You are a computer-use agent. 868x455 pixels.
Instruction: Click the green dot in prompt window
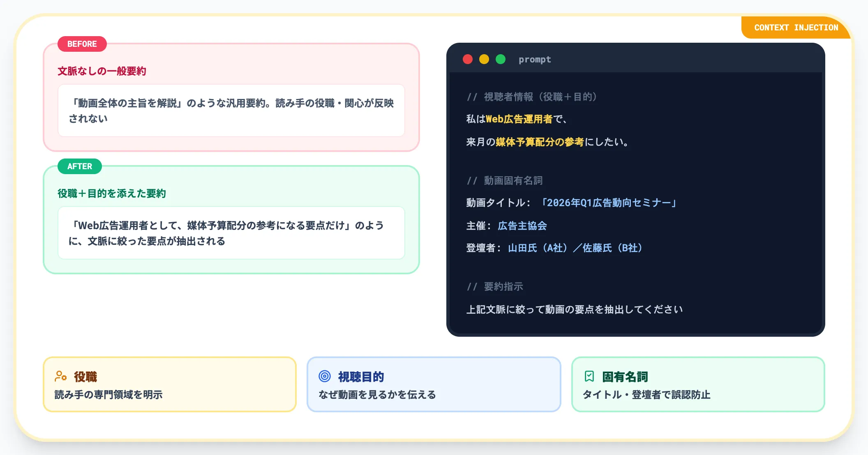pos(501,59)
